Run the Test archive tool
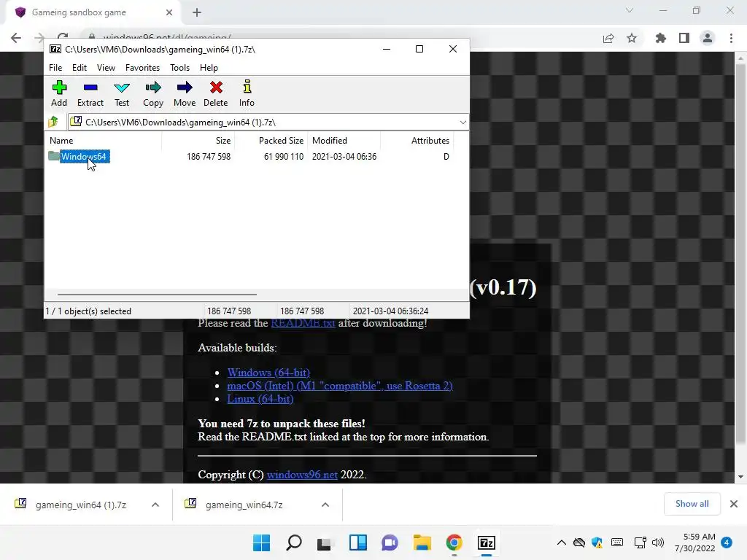The height and width of the screenshot is (560, 747). (122, 93)
